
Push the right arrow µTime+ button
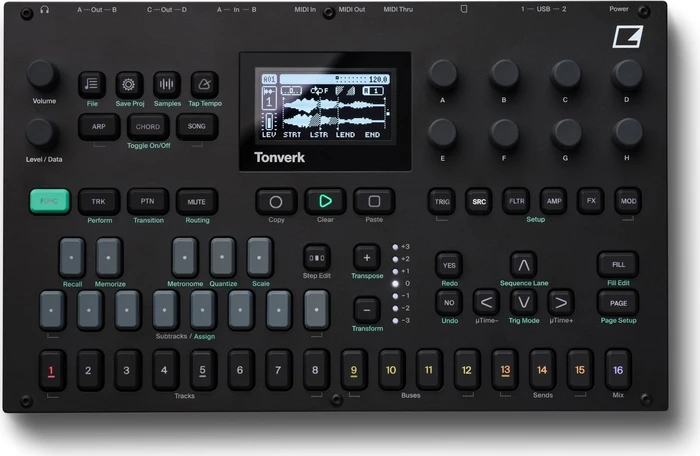point(561,303)
